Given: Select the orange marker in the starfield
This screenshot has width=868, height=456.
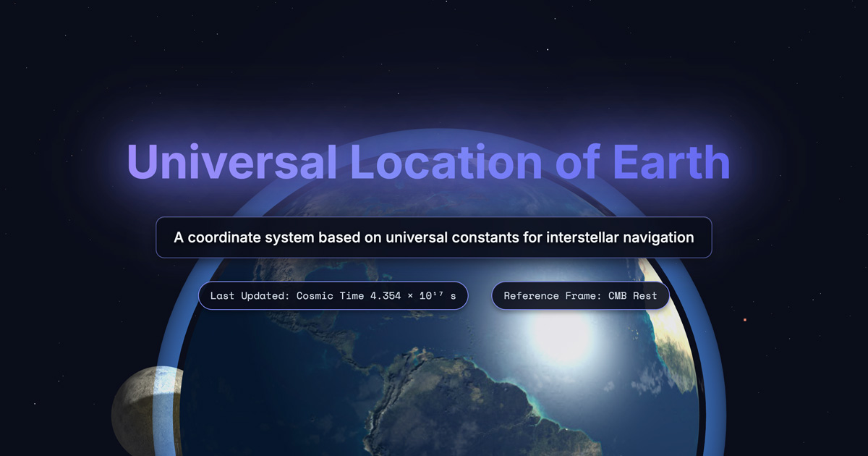Looking at the screenshot, I should [x=744, y=318].
